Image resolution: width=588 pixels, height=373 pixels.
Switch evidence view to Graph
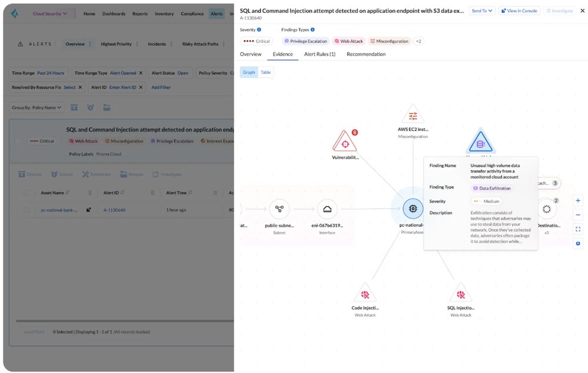(249, 72)
